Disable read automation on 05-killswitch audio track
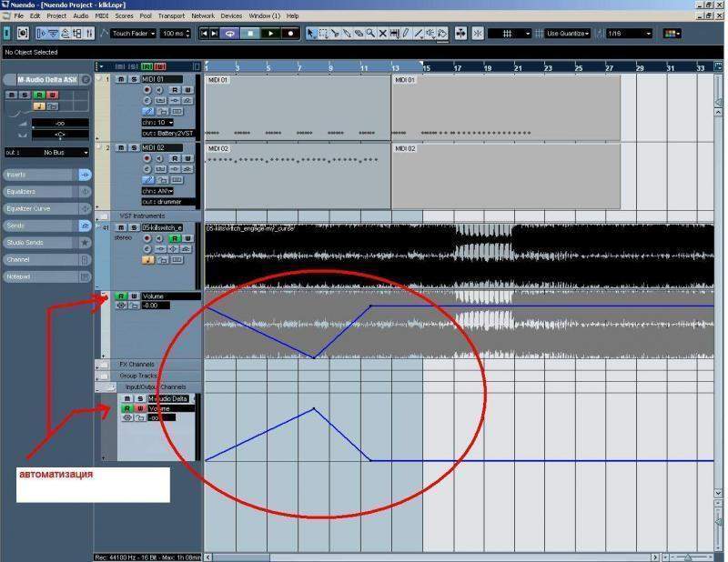728x562 pixels. (x=175, y=238)
